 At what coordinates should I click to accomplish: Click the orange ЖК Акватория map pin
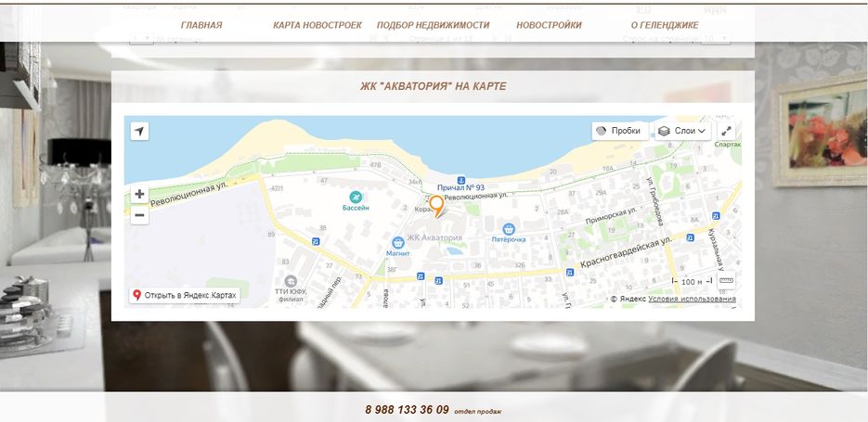(x=436, y=206)
